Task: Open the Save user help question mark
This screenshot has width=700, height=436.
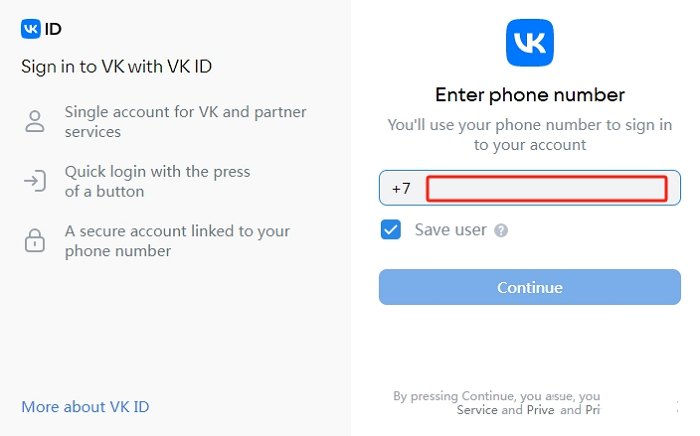Action: pos(501,230)
